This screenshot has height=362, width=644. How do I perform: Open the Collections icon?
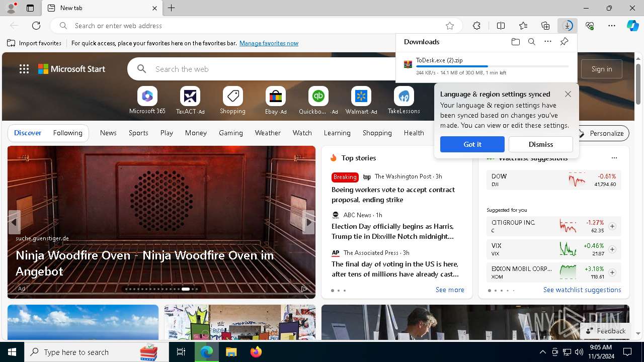click(545, 26)
